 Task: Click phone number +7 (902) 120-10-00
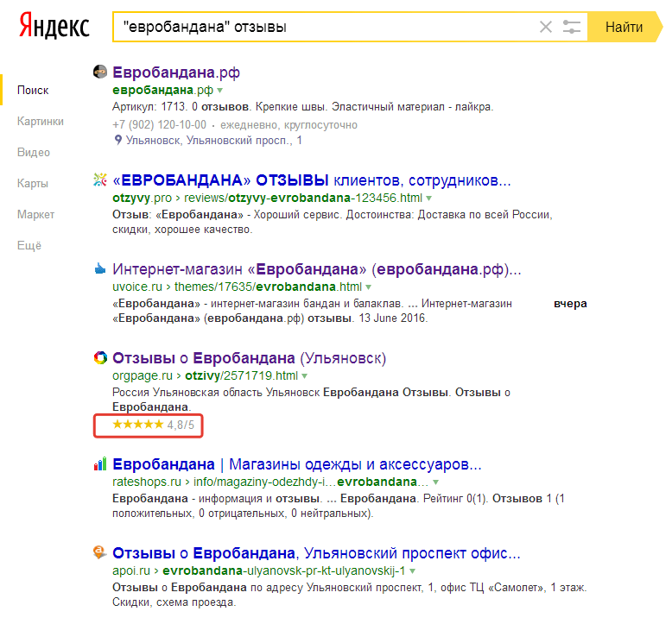[x=159, y=125]
